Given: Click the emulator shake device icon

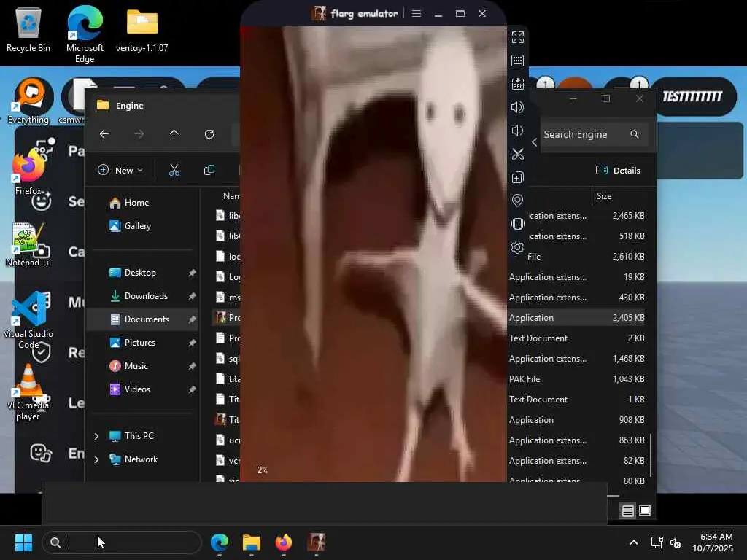Looking at the screenshot, I should (x=517, y=224).
